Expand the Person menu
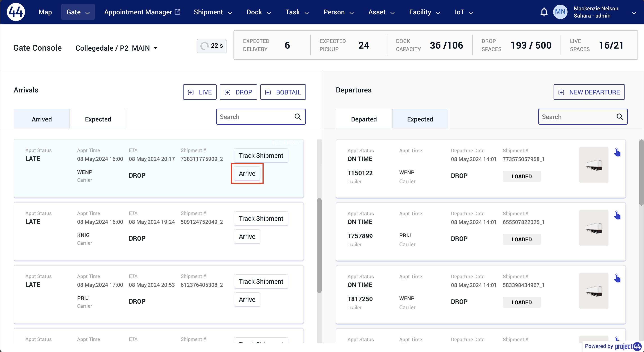The height and width of the screenshot is (352, 644). (338, 12)
